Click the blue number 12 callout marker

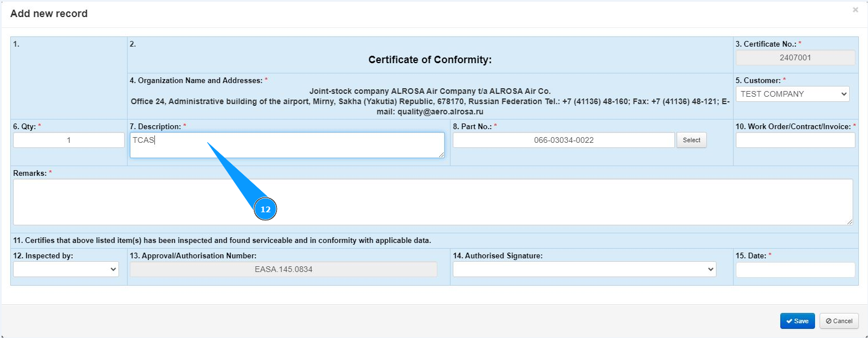click(x=265, y=209)
